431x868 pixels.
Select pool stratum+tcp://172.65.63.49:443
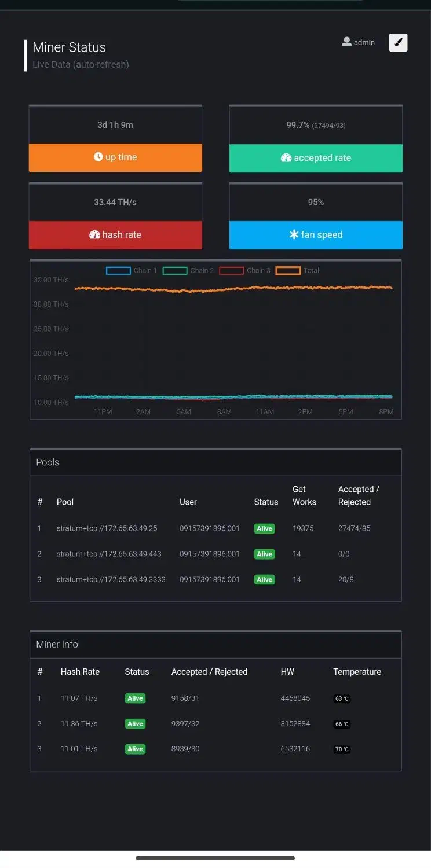tap(109, 554)
